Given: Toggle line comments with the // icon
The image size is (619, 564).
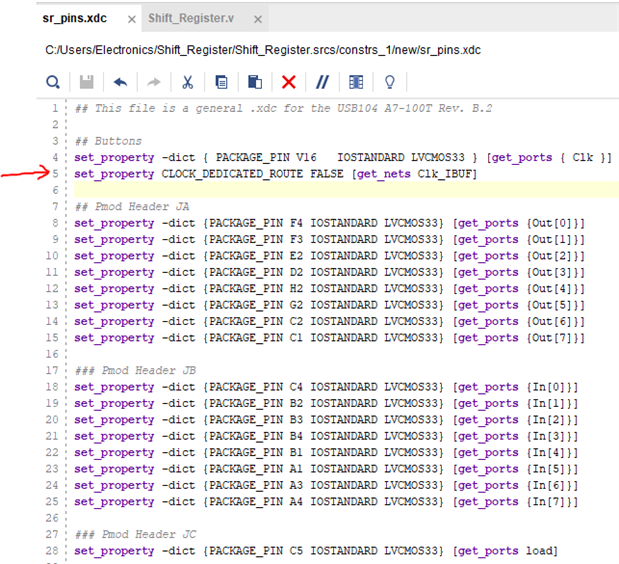Looking at the screenshot, I should (322, 82).
